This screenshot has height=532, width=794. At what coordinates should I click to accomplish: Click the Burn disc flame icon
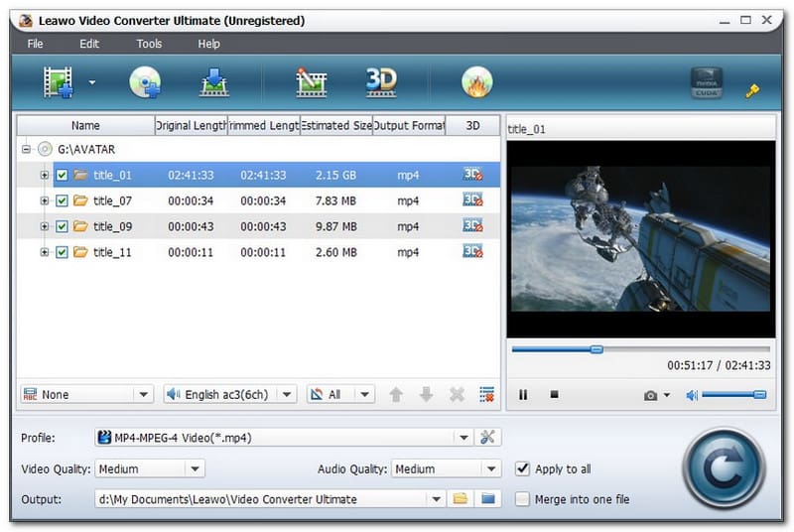tap(477, 82)
